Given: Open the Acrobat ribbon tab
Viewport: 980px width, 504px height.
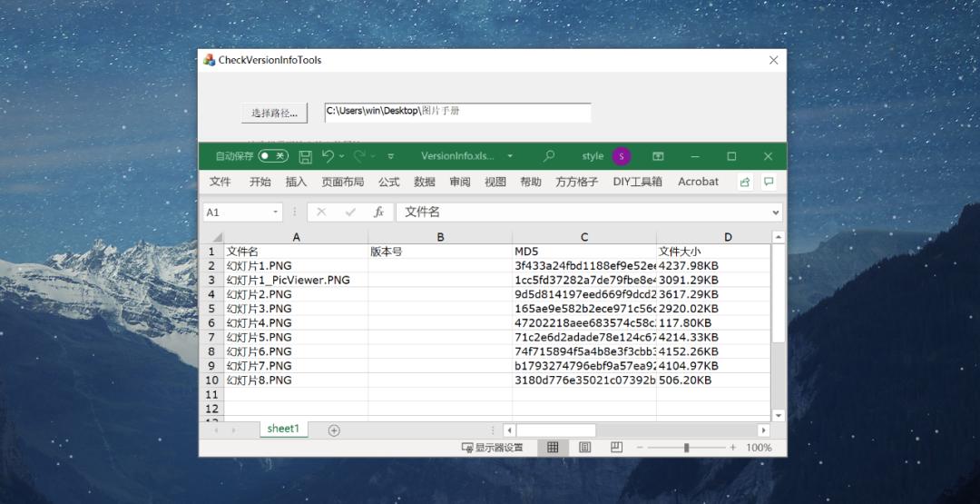Looking at the screenshot, I should click(698, 182).
